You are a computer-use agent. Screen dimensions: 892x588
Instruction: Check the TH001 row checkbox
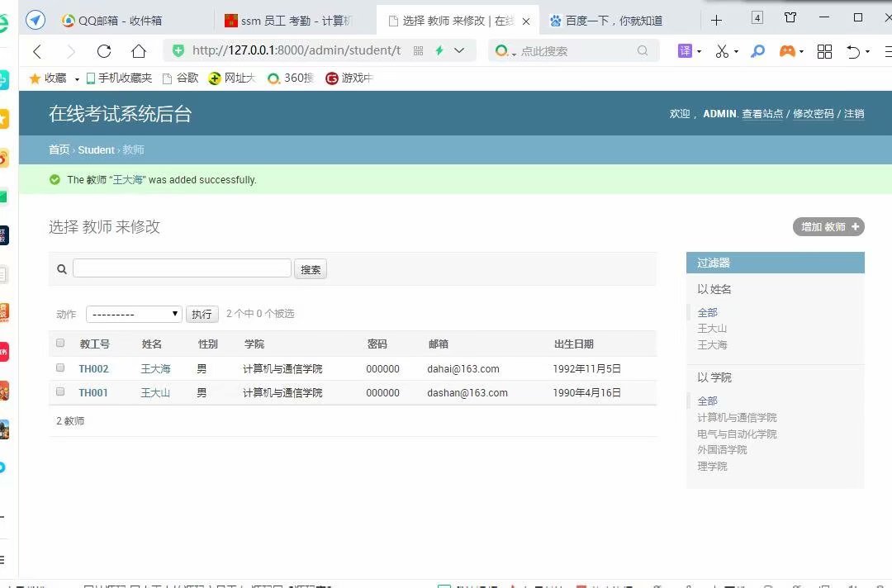click(x=60, y=391)
